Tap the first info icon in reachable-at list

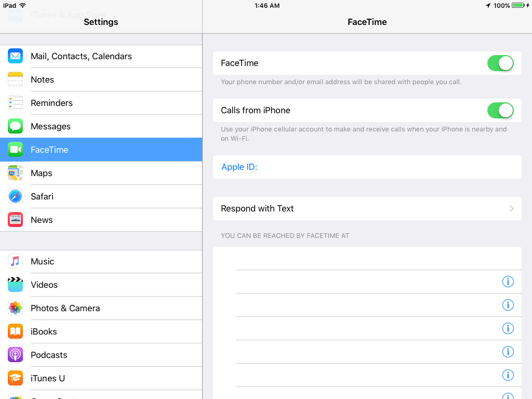[508, 282]
